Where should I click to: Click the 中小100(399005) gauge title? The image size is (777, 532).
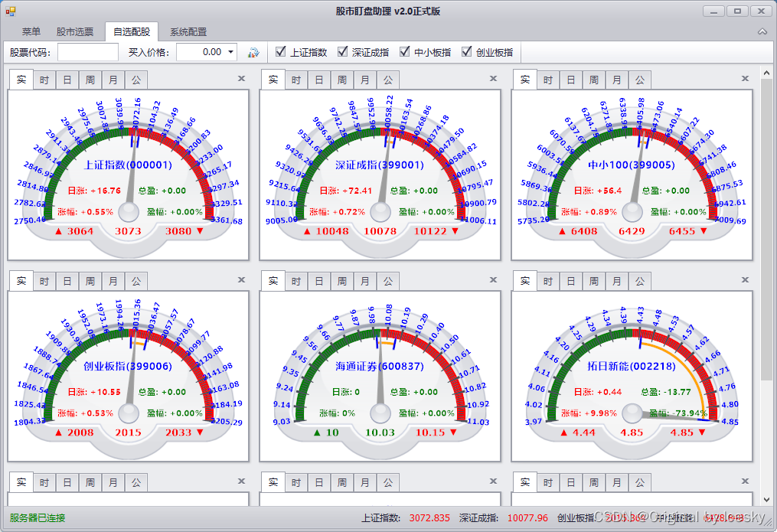[x=632, y=165]
